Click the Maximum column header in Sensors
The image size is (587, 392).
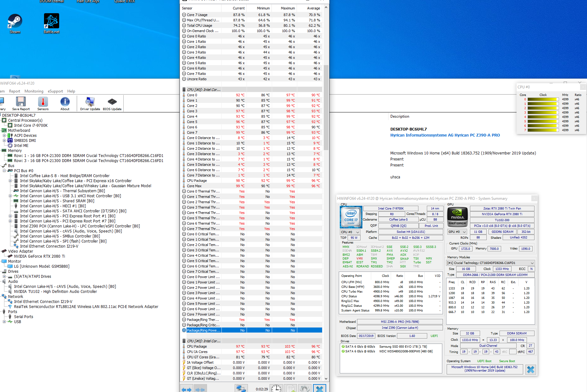pyautogui.click(x=284, y=8)
